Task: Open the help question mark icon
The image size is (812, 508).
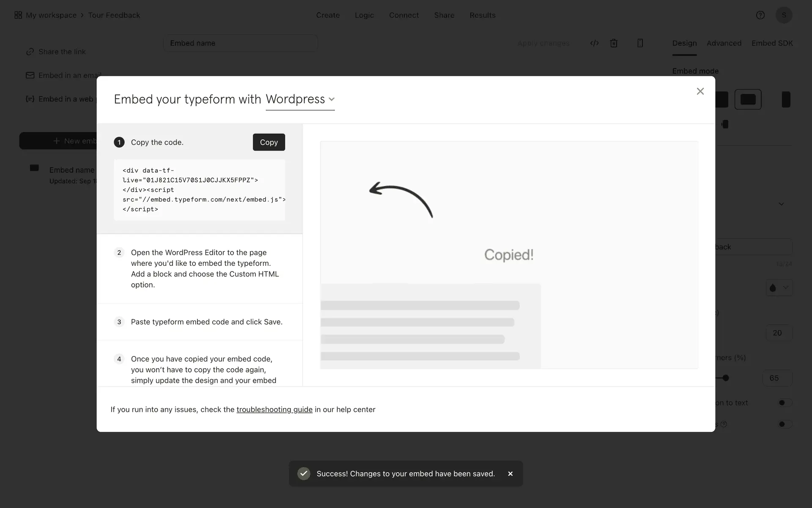Action: (760, 15)
